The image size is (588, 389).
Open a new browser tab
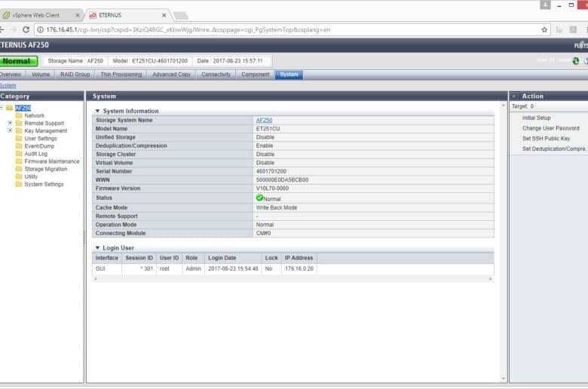(x=180, y=15)
